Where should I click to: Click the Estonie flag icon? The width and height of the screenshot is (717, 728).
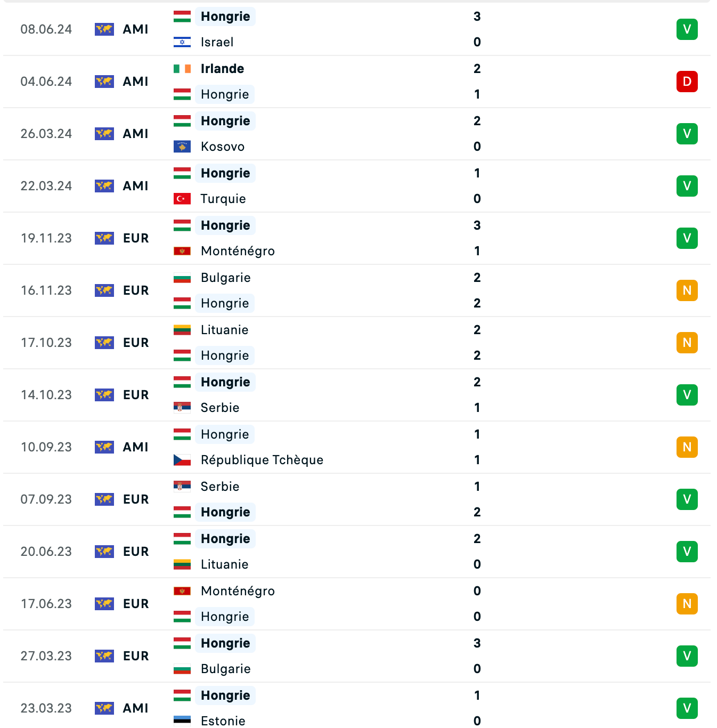[182, 721]
